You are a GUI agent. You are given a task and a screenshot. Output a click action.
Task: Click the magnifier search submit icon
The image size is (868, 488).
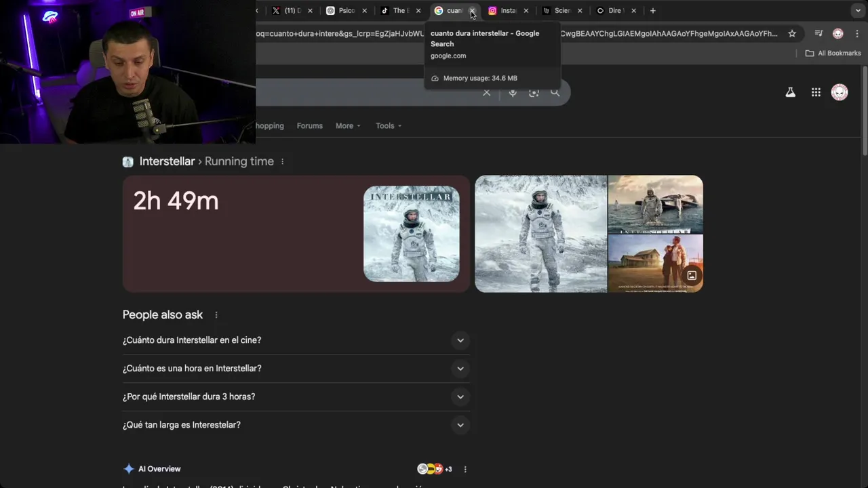[555, 92]
